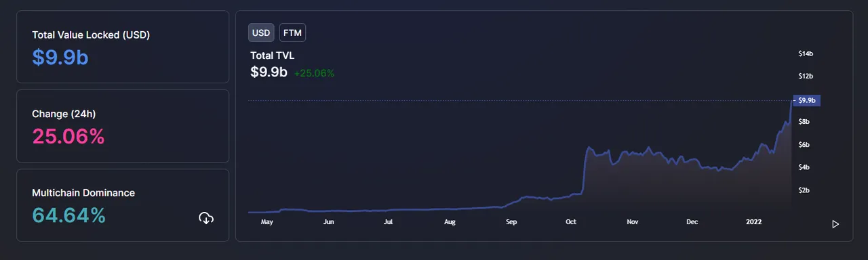Click the $12b axis label
The image size is (868, 260).
point(805,76)
